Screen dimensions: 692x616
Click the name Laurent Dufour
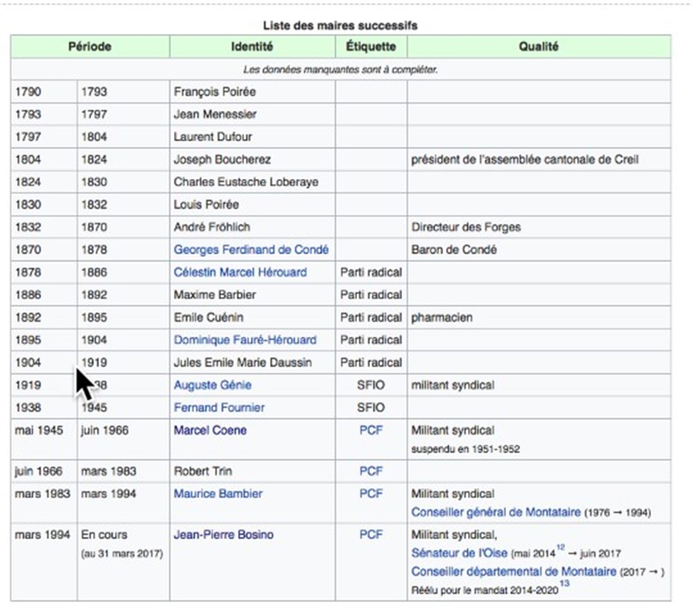[x=212, y=137]
